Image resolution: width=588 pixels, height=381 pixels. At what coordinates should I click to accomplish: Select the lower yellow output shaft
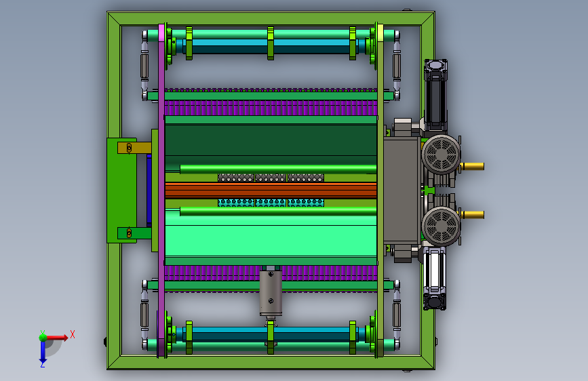click(473, 215)
